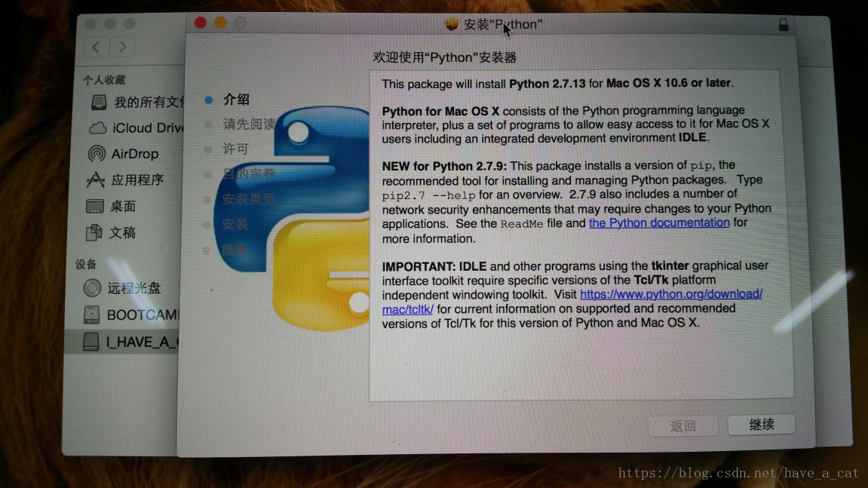This screenshot has height=488, width=868.
Task: Select the 介绍 installer step
Action: (x=236, y=100)
